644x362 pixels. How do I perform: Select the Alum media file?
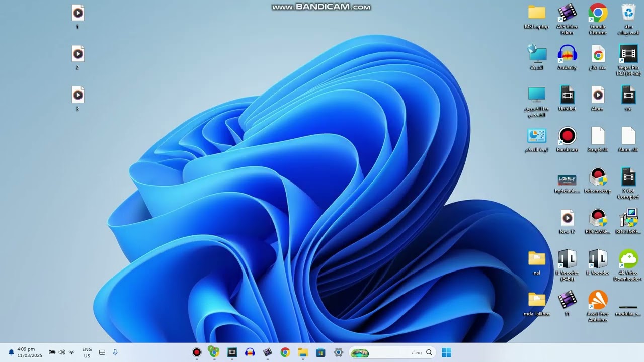click(x=598, y=99)
